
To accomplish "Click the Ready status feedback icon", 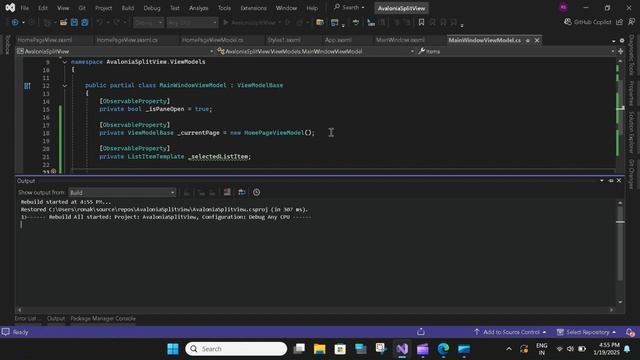I will (x=6, y=332).
